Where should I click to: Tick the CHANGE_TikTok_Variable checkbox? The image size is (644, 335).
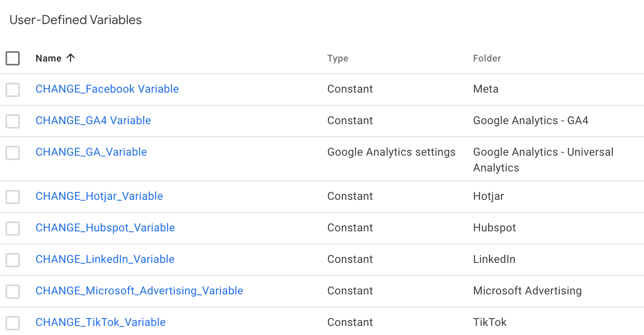[x=13, y=323]
